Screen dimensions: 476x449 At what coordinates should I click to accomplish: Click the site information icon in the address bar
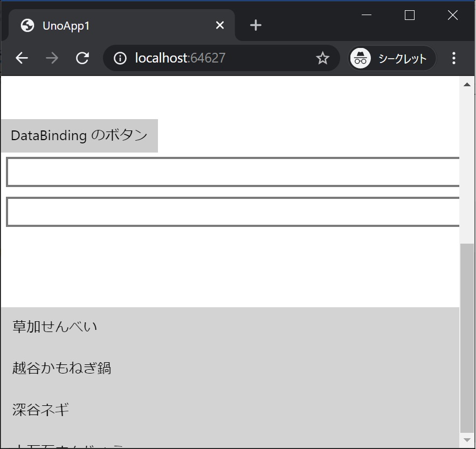[120, 58]
